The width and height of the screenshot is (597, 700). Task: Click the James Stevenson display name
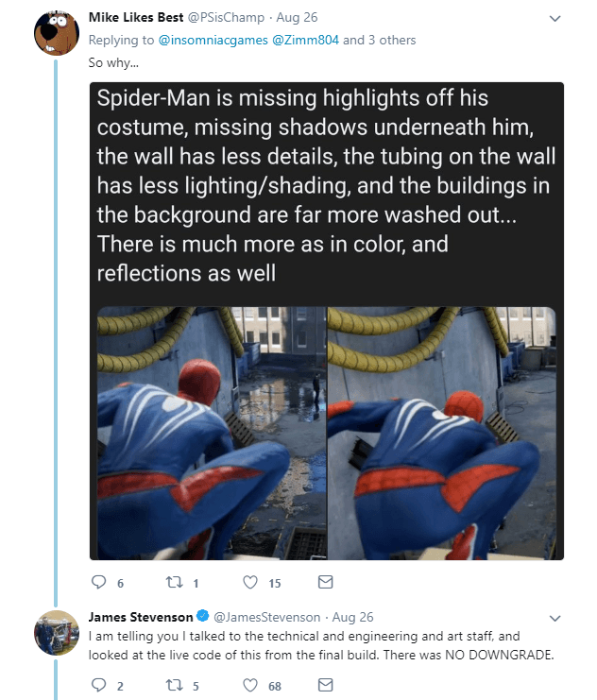pyautogui.click(x=141, y=617)
